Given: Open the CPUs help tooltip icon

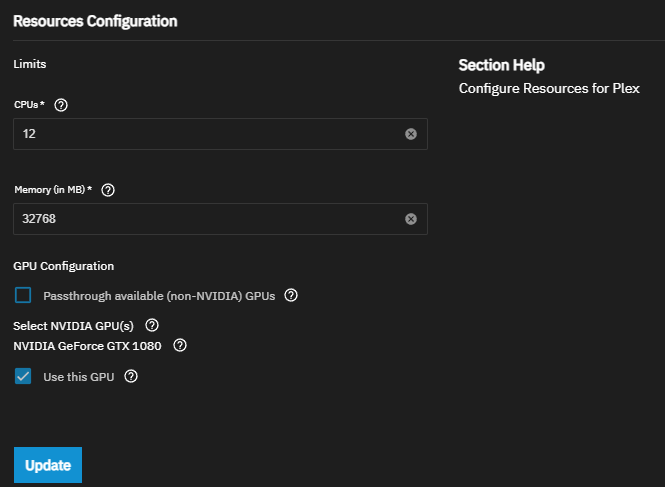Looking at the screenshot, I should pos(61,105).
